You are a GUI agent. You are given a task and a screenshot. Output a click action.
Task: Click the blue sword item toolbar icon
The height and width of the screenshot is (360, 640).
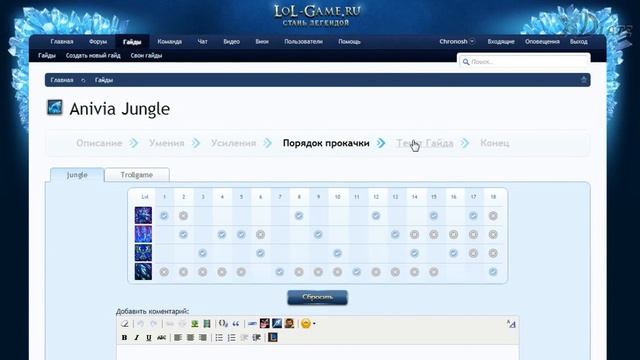(277, 323)
